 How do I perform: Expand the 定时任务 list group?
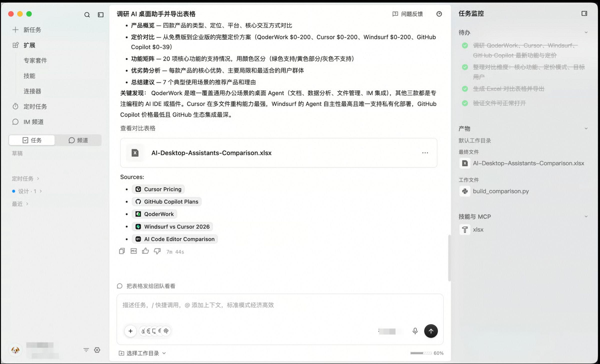[25, 179]
